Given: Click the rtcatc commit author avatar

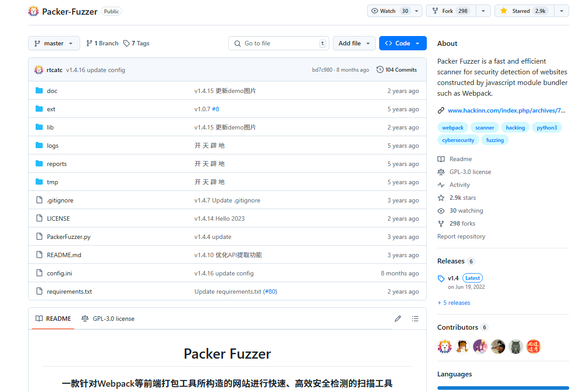Looking at the screenshot, I should 39,70.
